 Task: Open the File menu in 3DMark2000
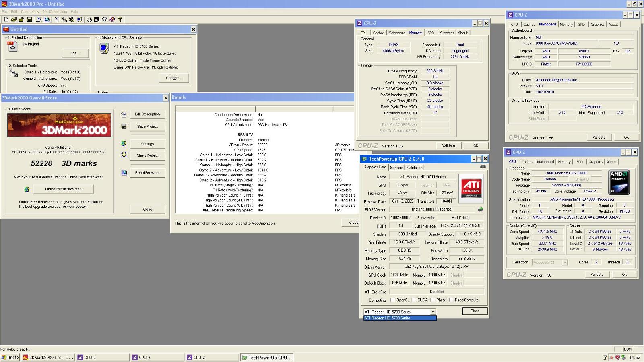click(x=4, y=12)
